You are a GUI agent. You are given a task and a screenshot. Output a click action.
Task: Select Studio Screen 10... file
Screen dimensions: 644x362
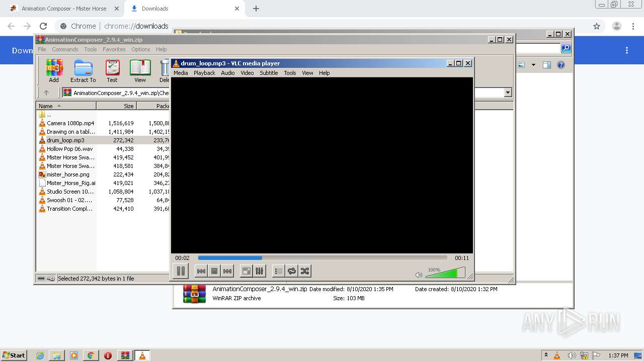point(66,192)
